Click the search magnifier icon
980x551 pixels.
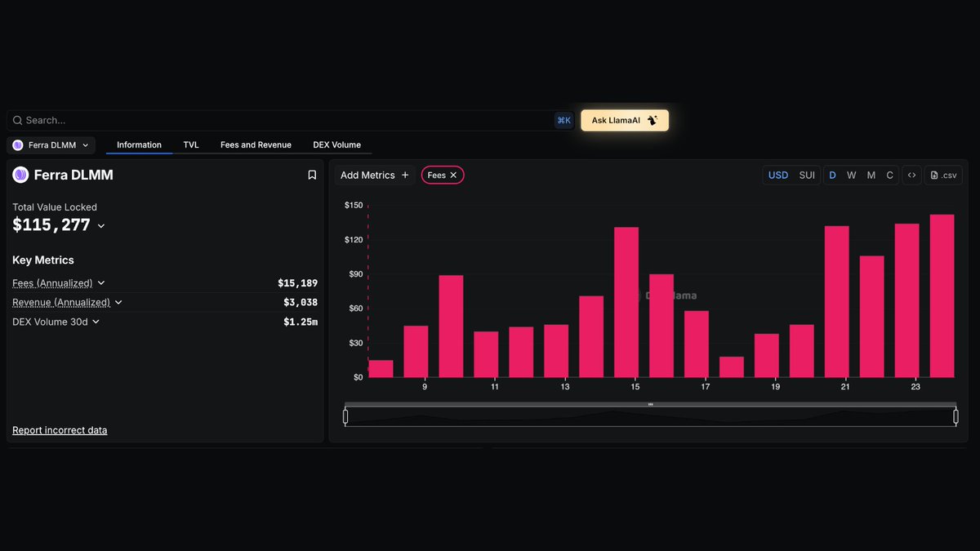[x=17, y=120]
